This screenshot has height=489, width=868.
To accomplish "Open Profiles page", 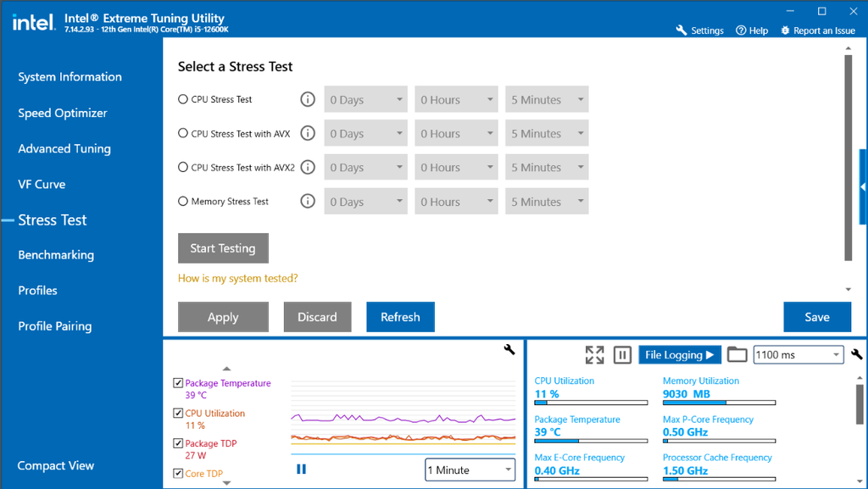I will tap(37, 291).
